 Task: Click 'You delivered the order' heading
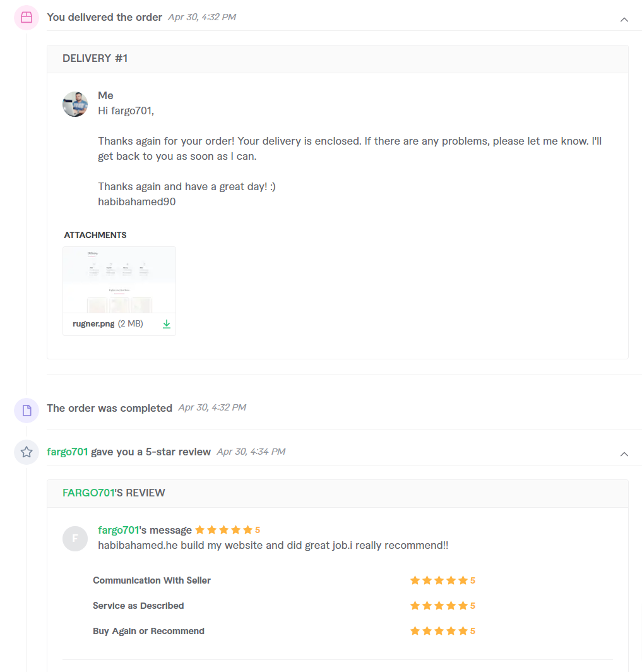pyautogui.click(x=104, y=18)
